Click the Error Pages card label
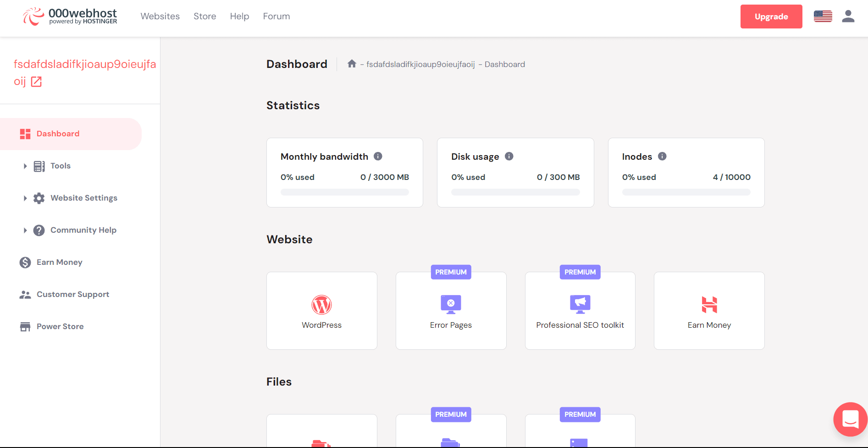Viewport: 868px width, 448px height. [451, 325]
